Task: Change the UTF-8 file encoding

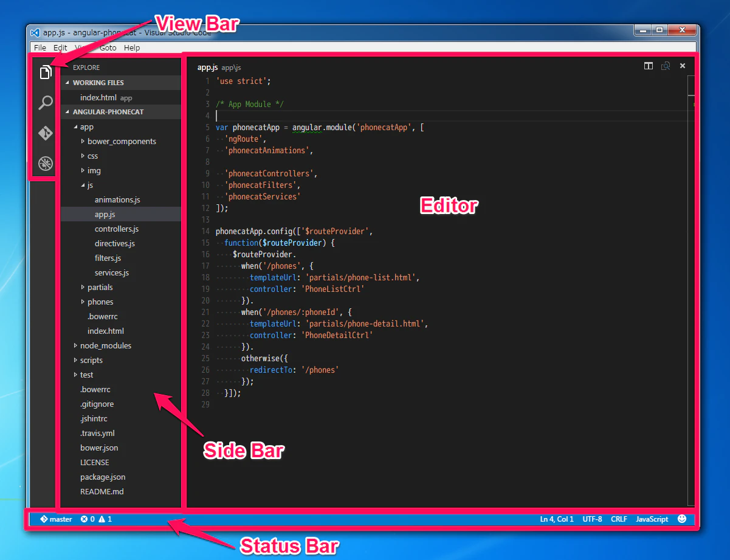Action: tap(593, 519)
